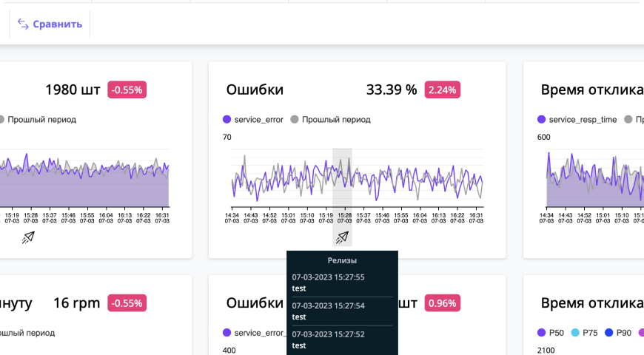Toggle the P90 legend item
Image resolution: width=644 pixels, height=355 pixels.
point(618,333)
